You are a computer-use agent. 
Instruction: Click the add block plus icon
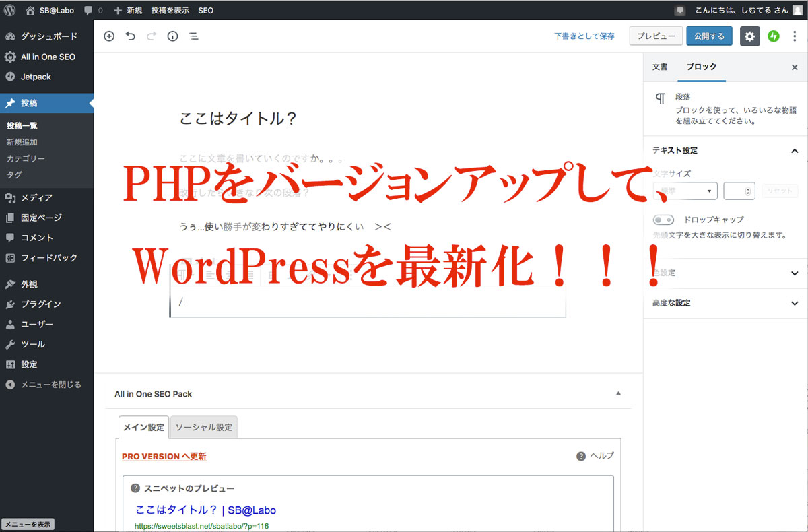pos(109,36)
